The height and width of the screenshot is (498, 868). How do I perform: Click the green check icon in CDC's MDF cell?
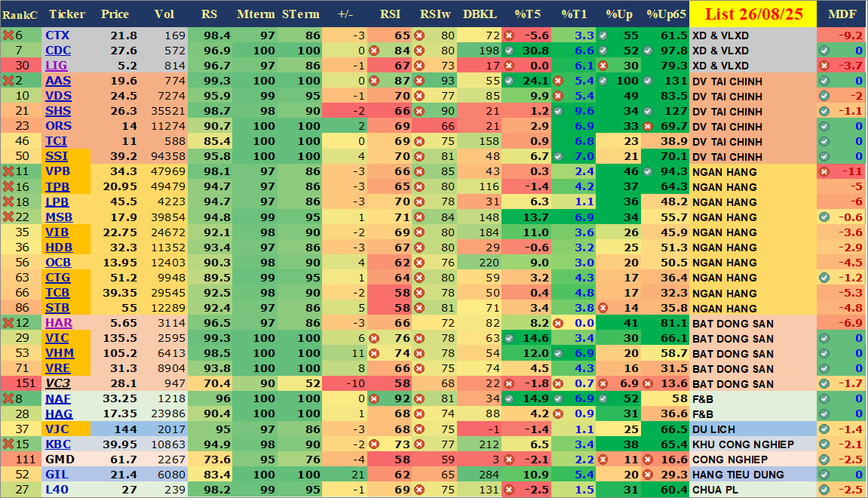824,51
